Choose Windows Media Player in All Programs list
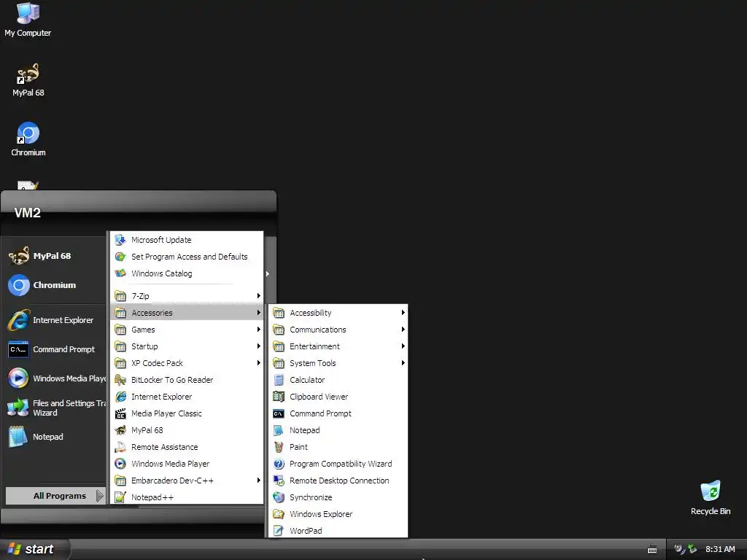Screen dimensions: 747x560 coord(187,464)
